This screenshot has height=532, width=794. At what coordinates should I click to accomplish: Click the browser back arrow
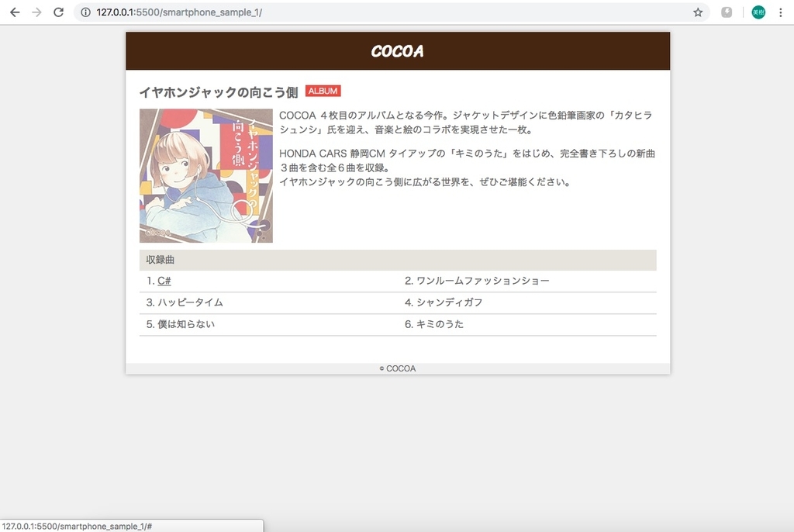pos(13,12)
